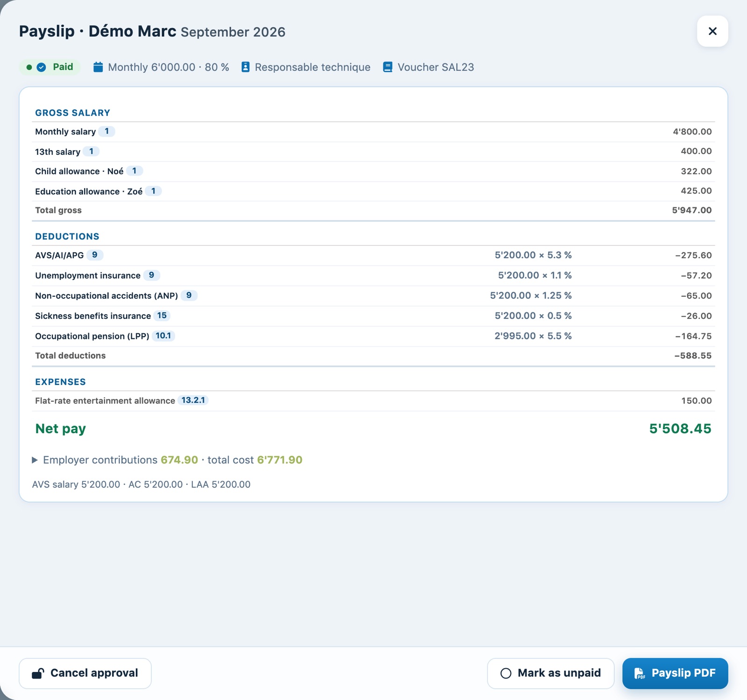747x700 pixels.
Task: Click the EXPENSES section heading
Action: [61, 382]
